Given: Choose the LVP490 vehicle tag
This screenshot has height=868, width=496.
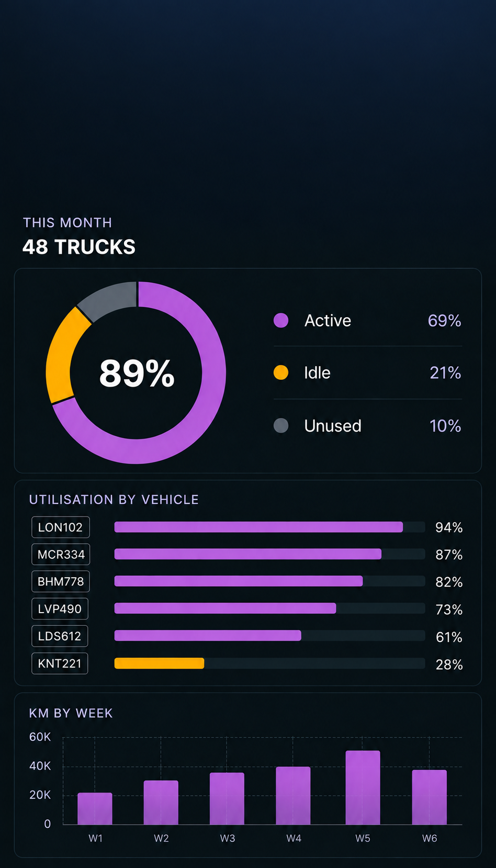Looking at the screenshot, I should coord(60,608).
